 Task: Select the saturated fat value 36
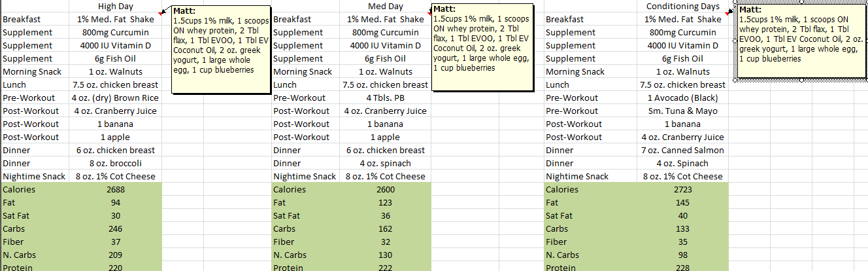coord(385,216)
